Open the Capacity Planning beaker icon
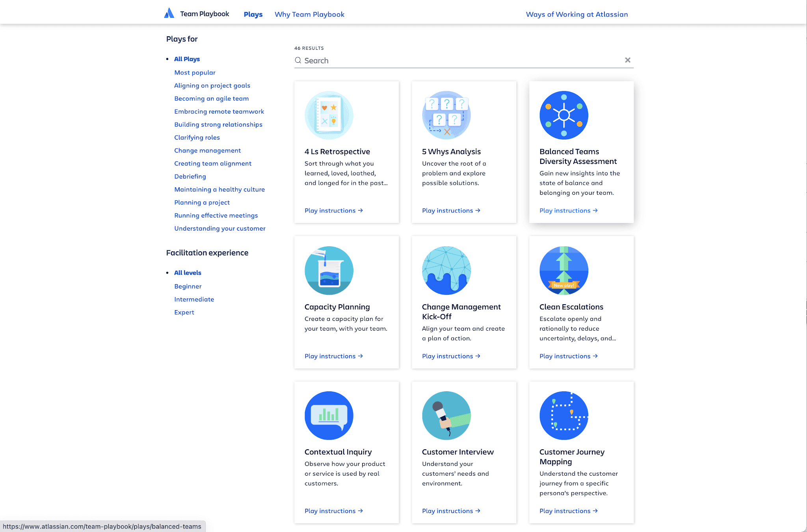 pos(329,270)
